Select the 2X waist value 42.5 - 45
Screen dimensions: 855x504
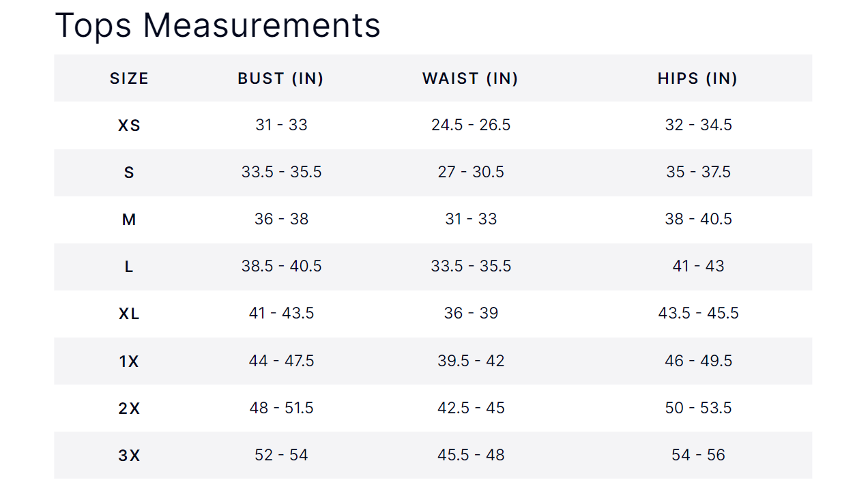pos(471,407)
